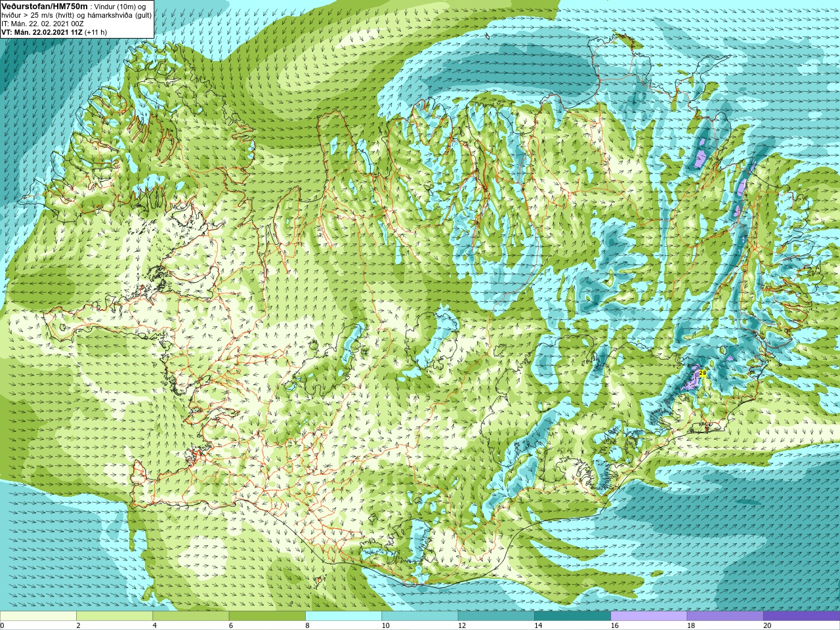Click the 6–8 m/s dark green legend swatch
Viewport: 840px width, 630px height.
coord(267,616)
